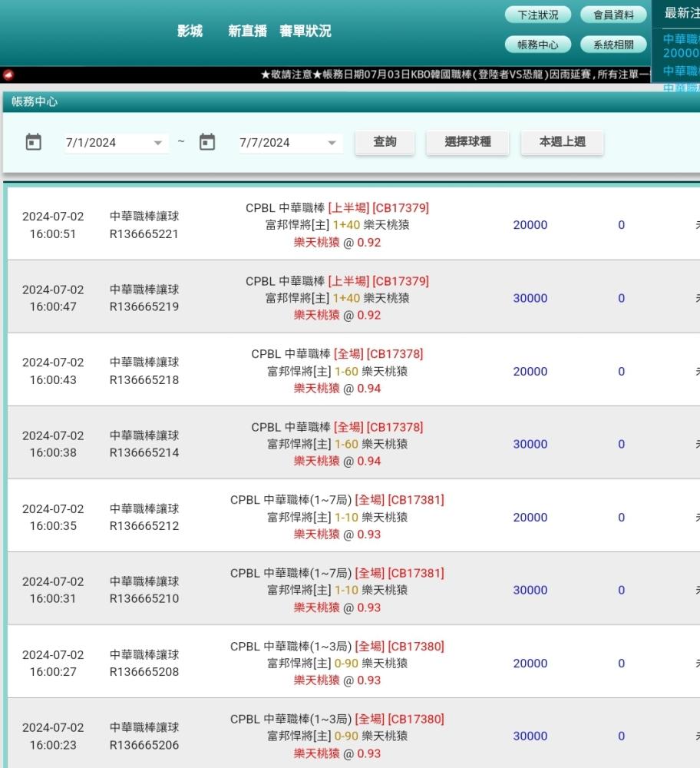
Task: Click the 1+40 handicap in row R136665221
Action: tap(346, 225)
